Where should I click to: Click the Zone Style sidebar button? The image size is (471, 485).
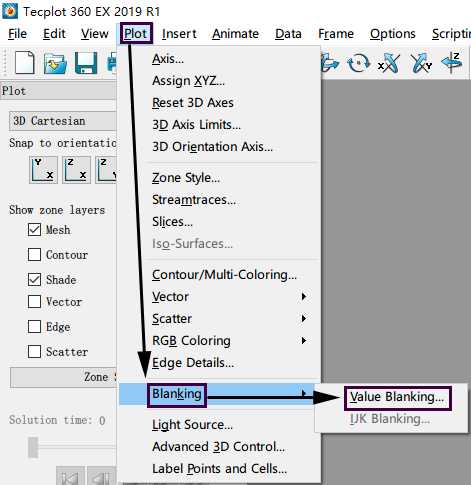pyautogui.click(x=63, y=377)
